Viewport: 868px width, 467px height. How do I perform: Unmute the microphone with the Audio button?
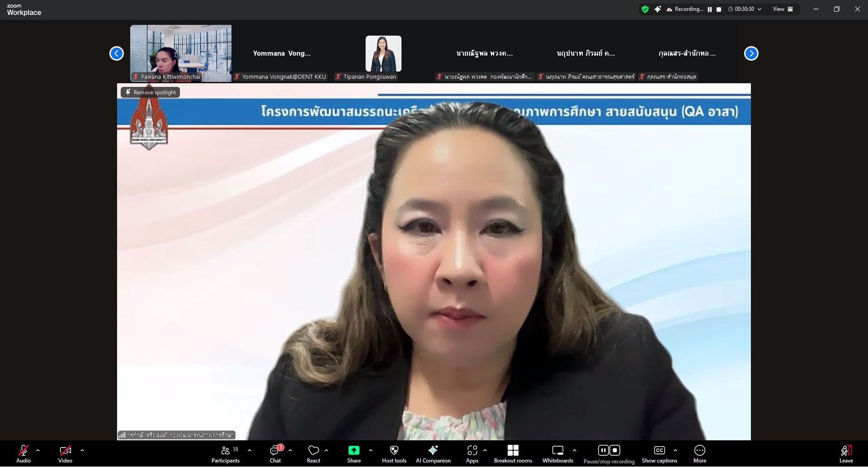(x=24, y=454)
